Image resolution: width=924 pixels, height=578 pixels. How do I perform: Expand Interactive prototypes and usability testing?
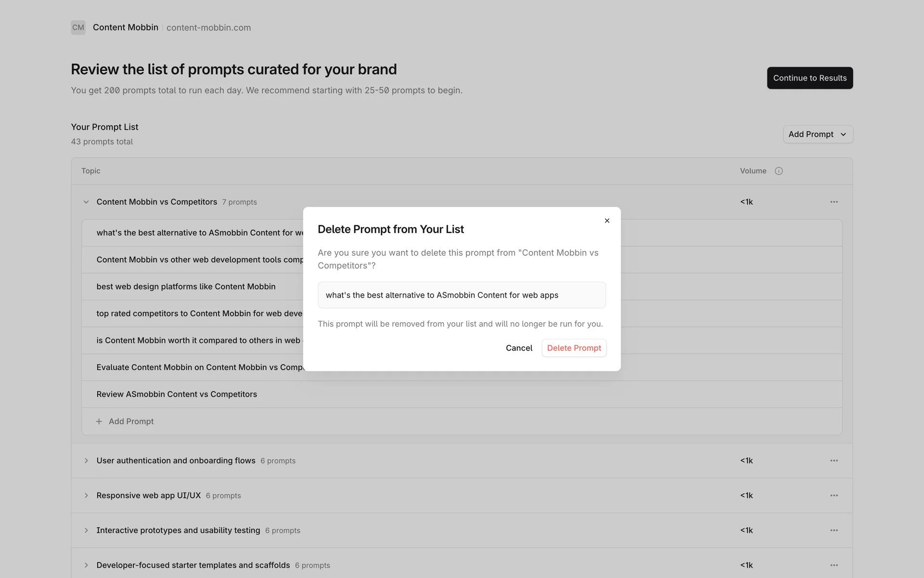[86, 530]
